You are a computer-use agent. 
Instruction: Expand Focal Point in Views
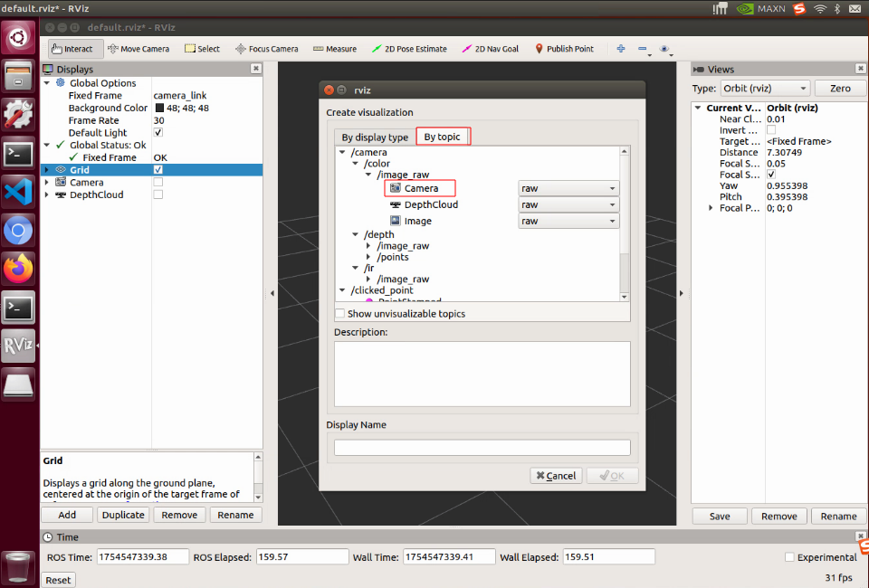(711, 208)
